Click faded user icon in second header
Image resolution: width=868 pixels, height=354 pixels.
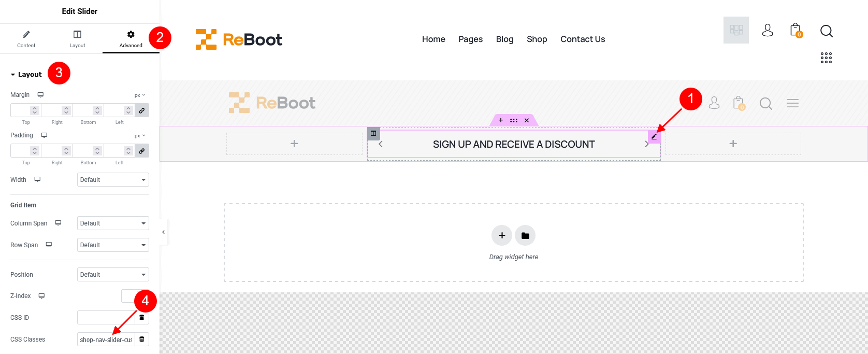click(714, 103)
